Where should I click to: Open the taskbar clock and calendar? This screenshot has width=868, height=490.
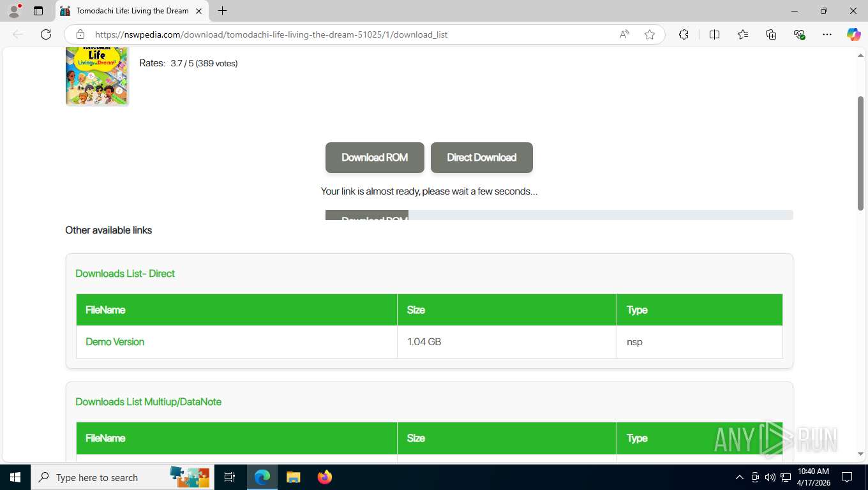tap(814, 477)
